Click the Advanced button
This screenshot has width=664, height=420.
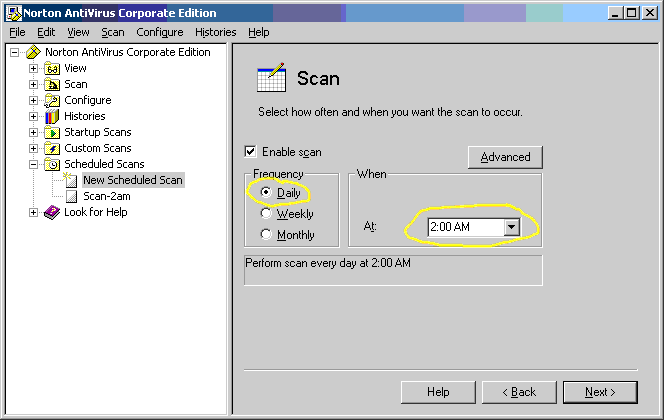(505, 157)
